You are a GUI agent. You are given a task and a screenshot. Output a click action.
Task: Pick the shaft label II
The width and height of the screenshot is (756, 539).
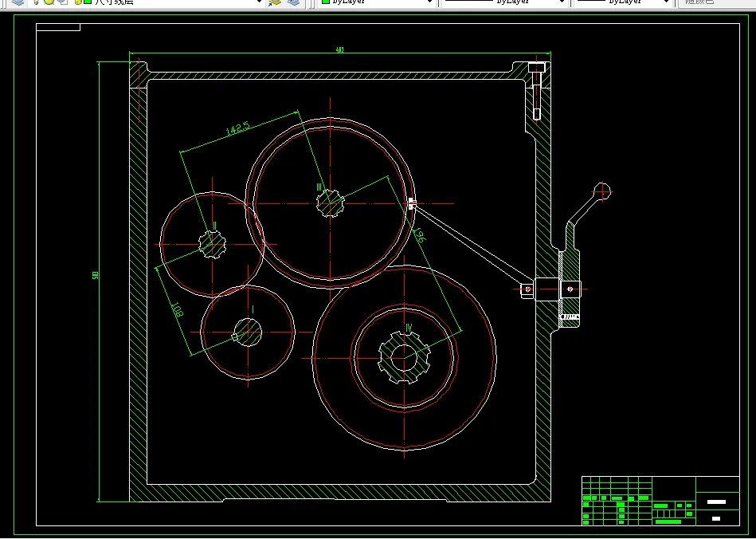pyautogui.click(x=214, y=226)
